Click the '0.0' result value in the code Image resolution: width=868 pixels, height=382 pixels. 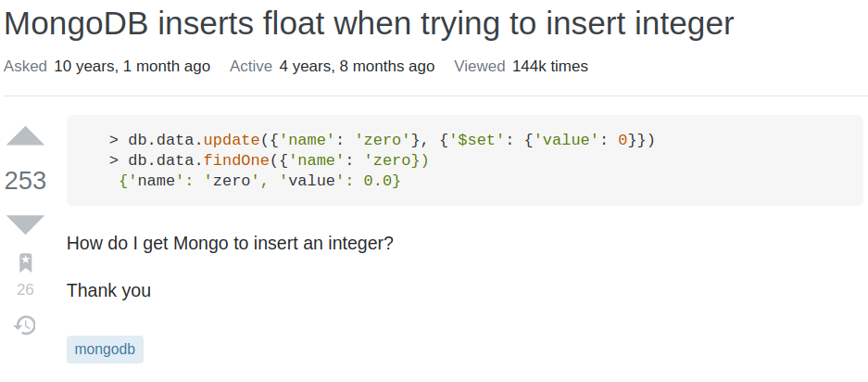(x=377, y=182)
